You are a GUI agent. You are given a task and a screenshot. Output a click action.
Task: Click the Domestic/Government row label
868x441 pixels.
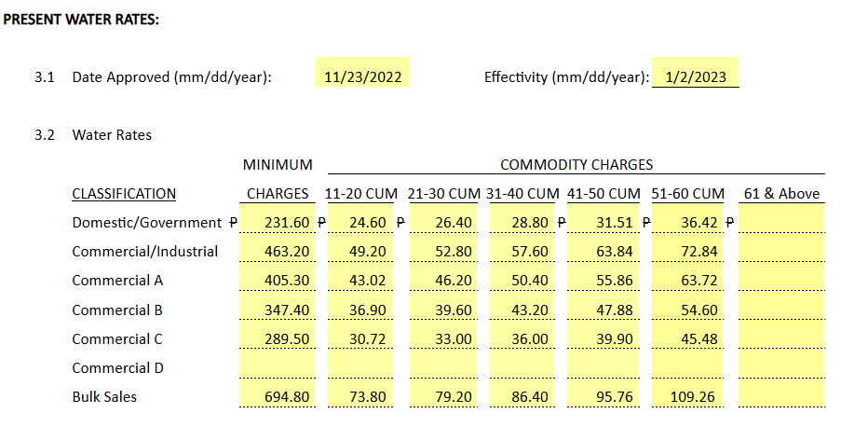147,222
